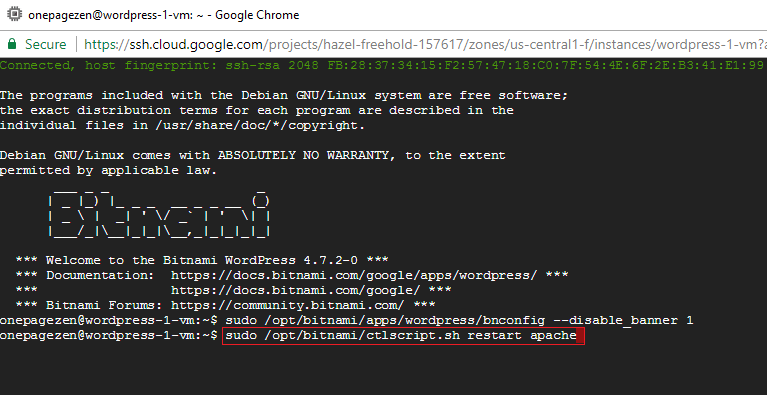Click the red-outlined restart apache command

click(403, 336)
